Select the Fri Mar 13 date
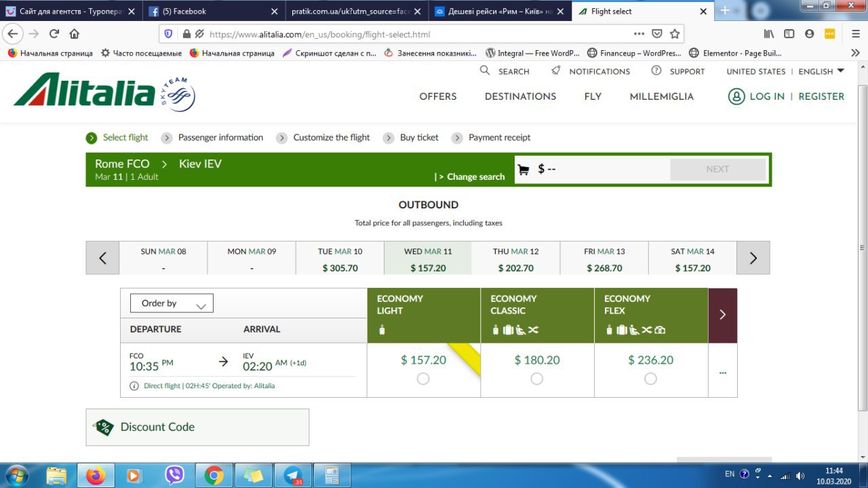This screenshot has width=868, height=488. [604, 259]
